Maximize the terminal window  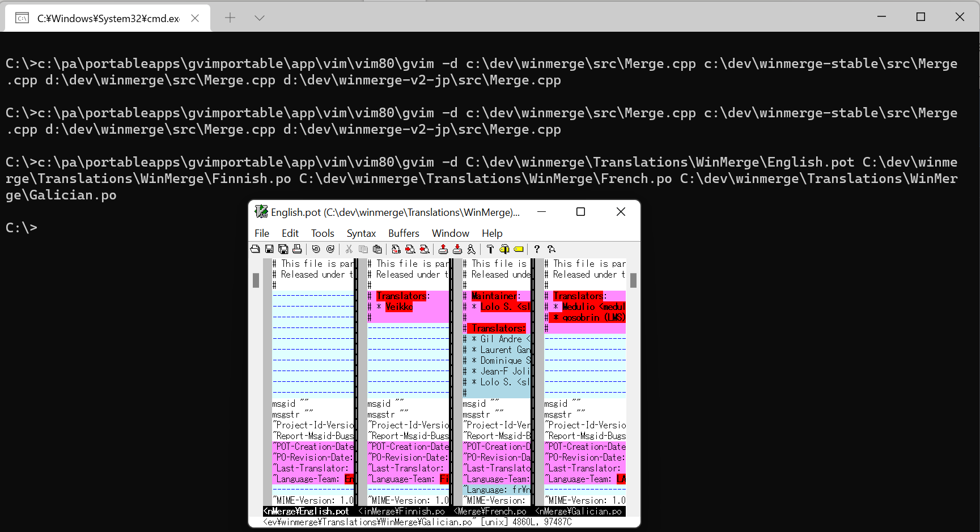click(920, 17)
